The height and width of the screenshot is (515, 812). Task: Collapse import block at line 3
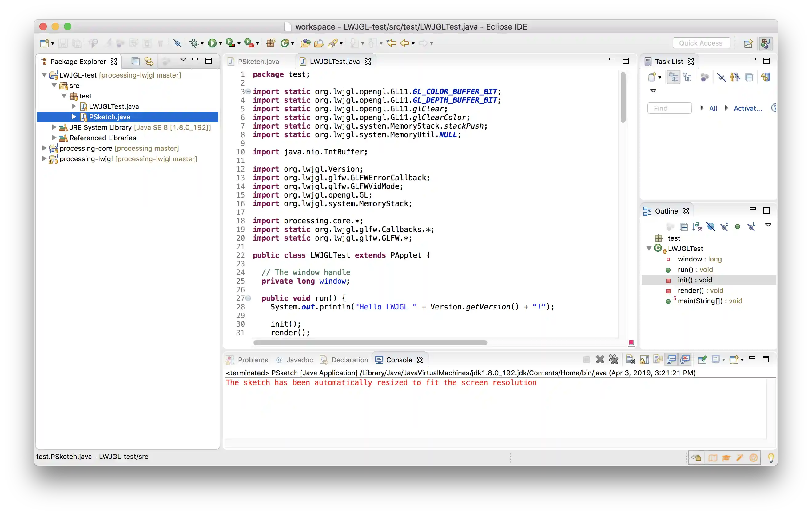pos(249,91)
